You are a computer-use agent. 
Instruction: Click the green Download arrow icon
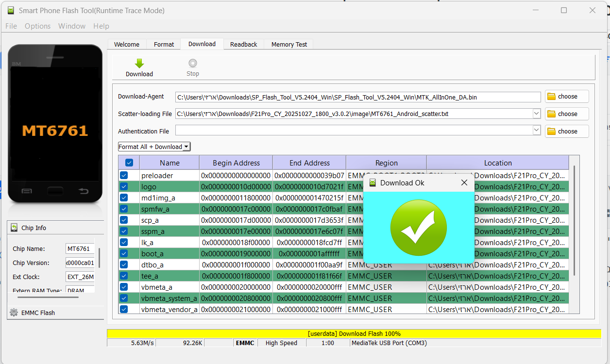click(x=139, y=64)
